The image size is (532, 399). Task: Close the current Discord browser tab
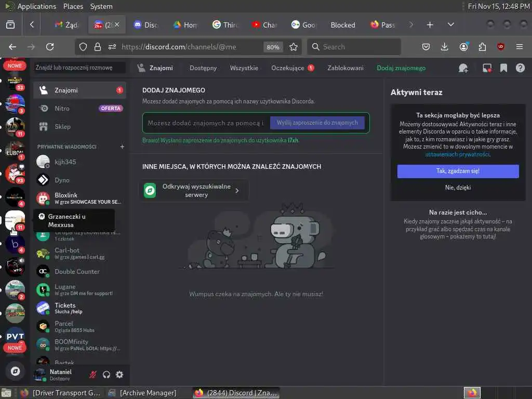[x=117, y=24]
